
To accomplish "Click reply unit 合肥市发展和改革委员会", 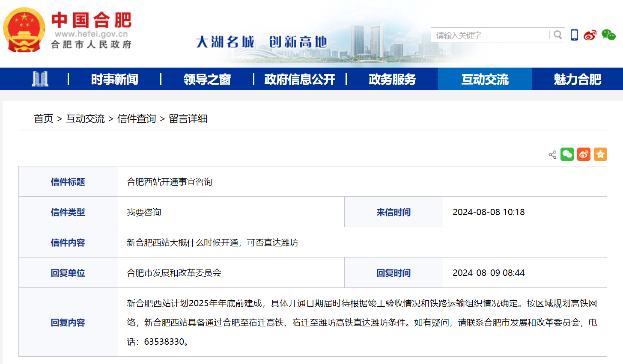I will [174, 273].
